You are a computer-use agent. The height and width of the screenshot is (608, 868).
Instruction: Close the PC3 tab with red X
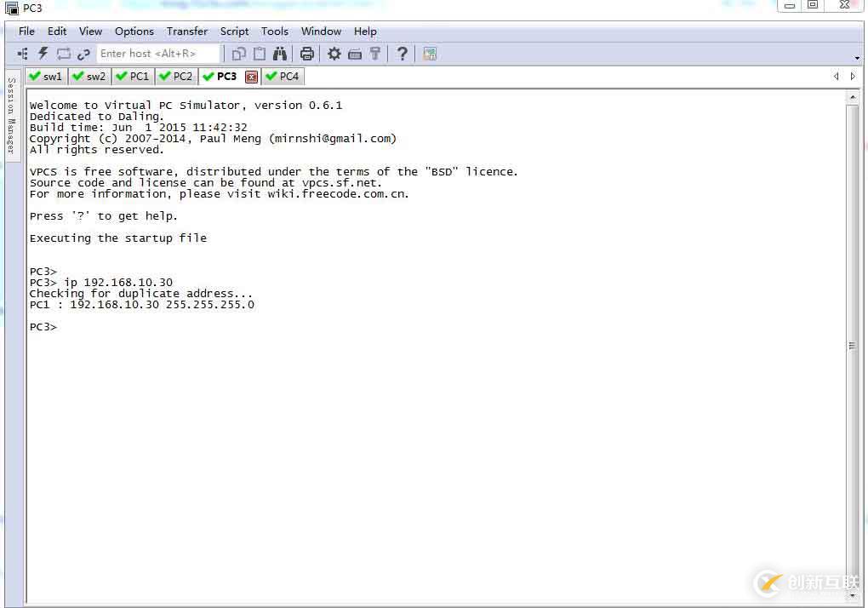point(251,77)
